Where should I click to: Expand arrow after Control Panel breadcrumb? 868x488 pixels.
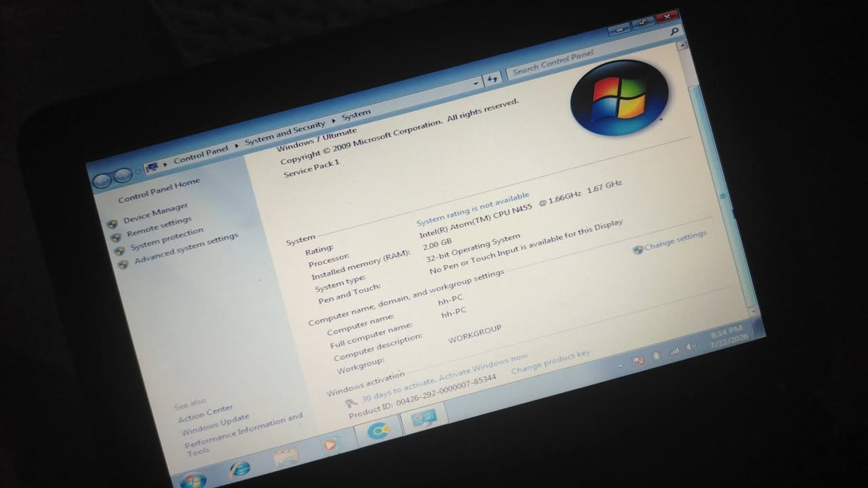coord(237,145)
